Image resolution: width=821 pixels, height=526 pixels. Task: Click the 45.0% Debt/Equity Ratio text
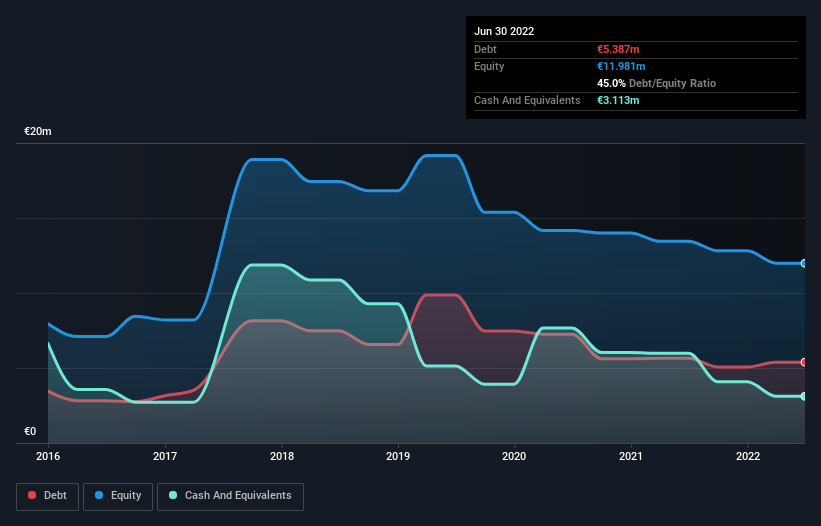(x=657, y=83)
